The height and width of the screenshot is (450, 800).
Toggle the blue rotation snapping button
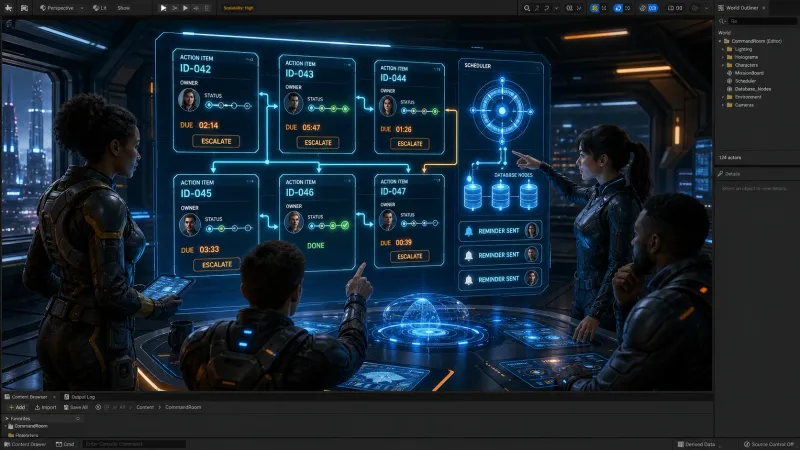tap(618, 8)
